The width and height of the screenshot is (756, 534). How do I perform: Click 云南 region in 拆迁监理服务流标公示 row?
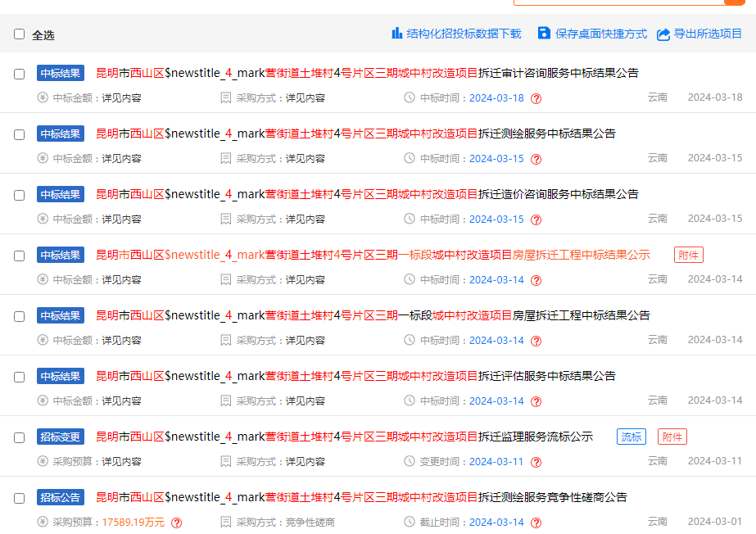657,461
